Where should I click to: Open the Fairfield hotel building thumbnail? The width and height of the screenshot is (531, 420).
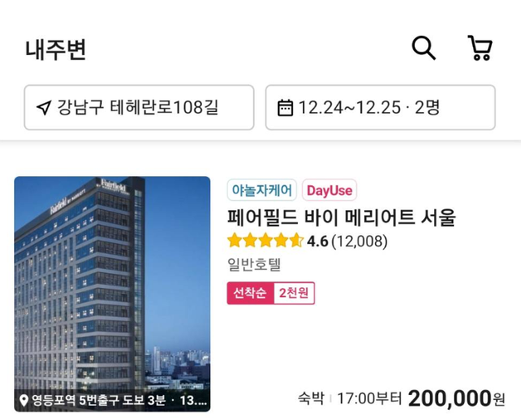click(112, 294)
